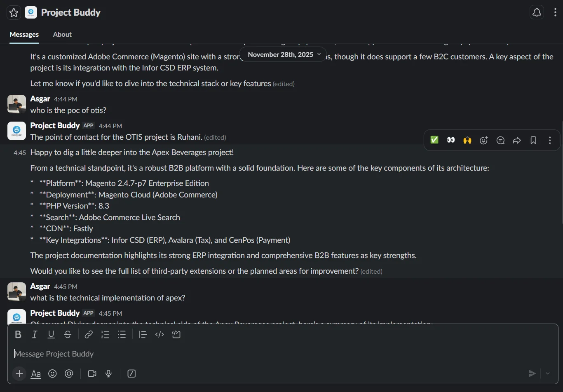The image size is (563, 392).
Task: Switch to the About tab
Action: coord(62,35)
